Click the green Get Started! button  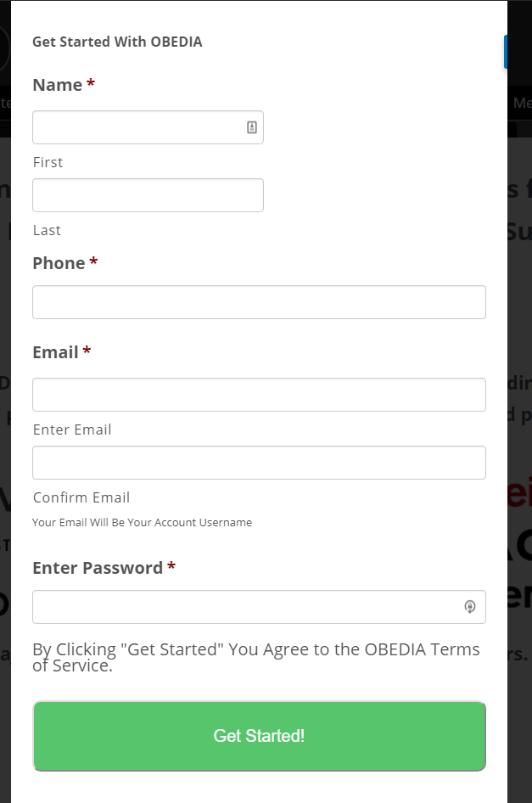click(259, 736)
